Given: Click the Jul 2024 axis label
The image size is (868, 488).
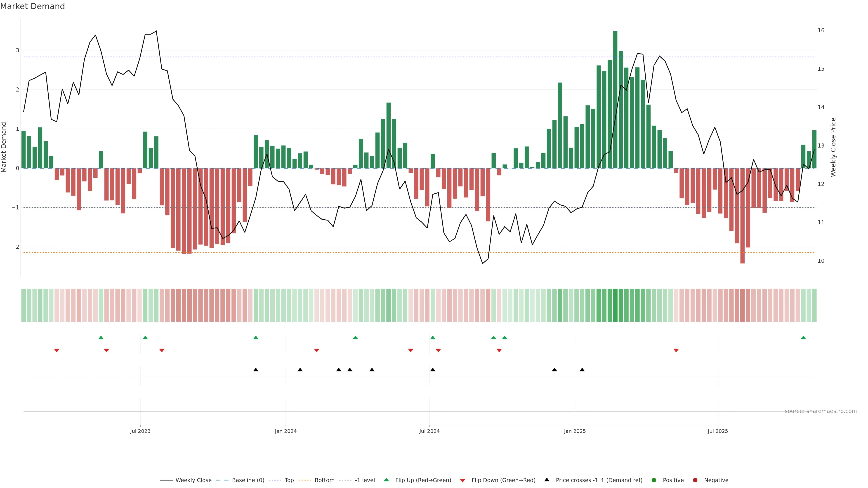Looking at the screenshot, I should (429, 431).
